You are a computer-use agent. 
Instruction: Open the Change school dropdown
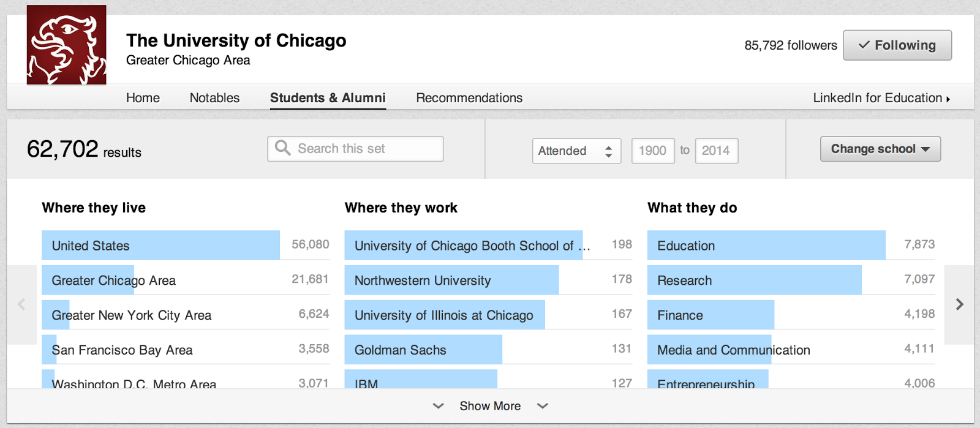coord(880,149)
